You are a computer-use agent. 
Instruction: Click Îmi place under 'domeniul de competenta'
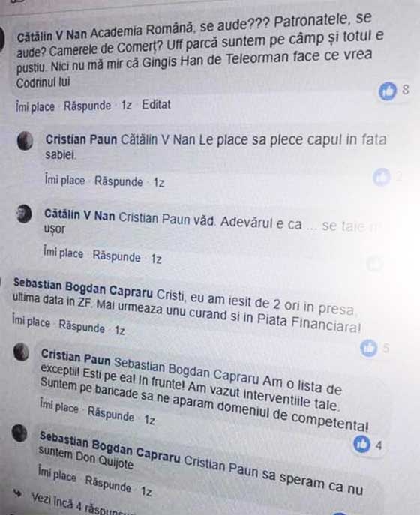tap(59, 406)
